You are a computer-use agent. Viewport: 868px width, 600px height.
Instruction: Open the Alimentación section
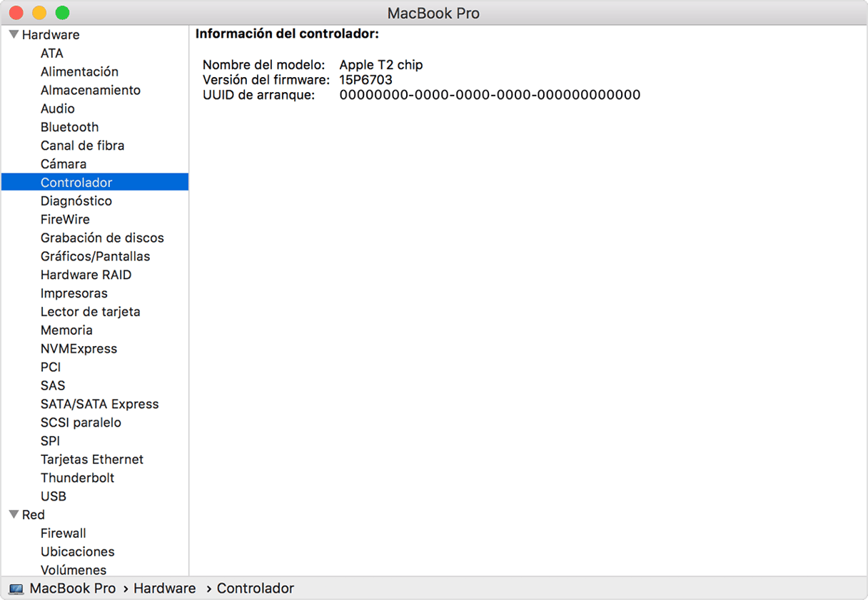point(79,72)
